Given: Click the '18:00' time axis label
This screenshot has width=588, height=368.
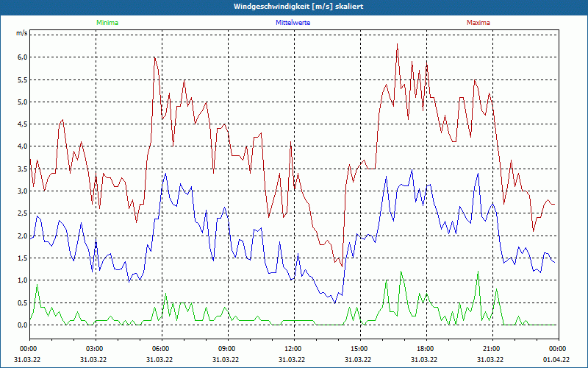Looking at the screenshot, I should click(426, 349).
